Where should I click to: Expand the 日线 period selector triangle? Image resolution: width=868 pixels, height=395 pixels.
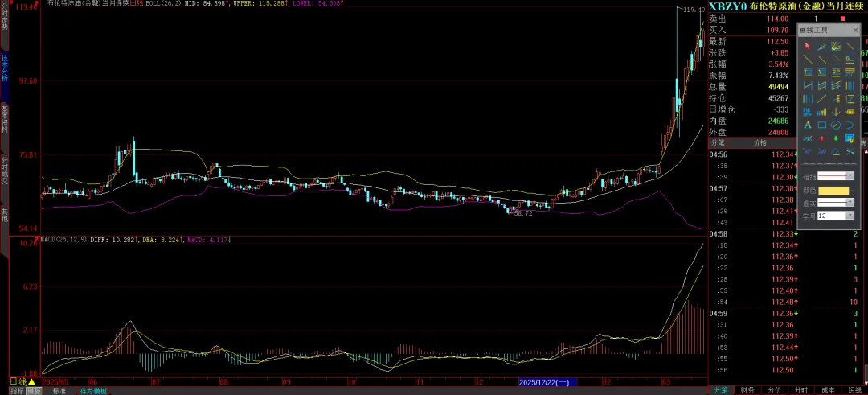(x=31, y=381)
